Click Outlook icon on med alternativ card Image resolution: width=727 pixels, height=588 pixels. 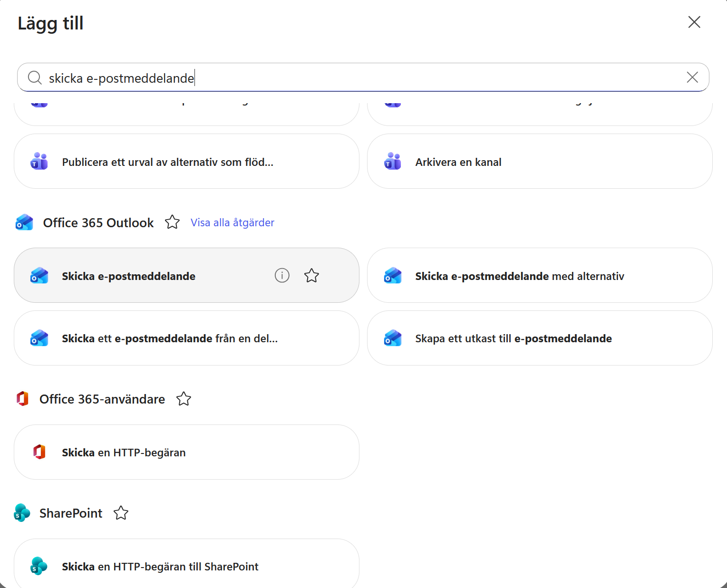coord(393,276)
